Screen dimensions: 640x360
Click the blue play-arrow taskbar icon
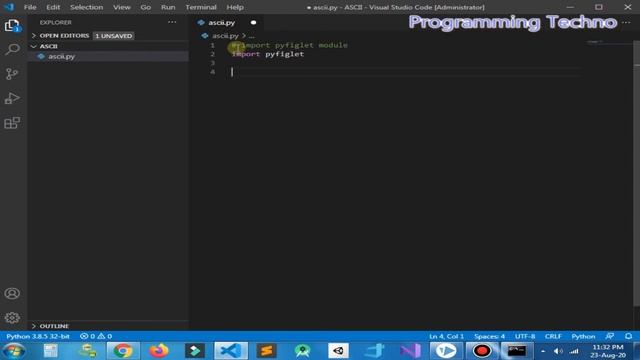(x=446, y=351)
